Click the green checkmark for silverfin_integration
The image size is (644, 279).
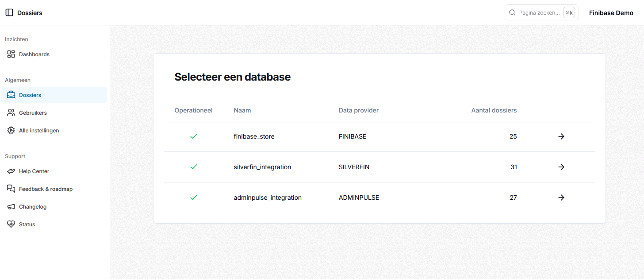tap(193, 167)
